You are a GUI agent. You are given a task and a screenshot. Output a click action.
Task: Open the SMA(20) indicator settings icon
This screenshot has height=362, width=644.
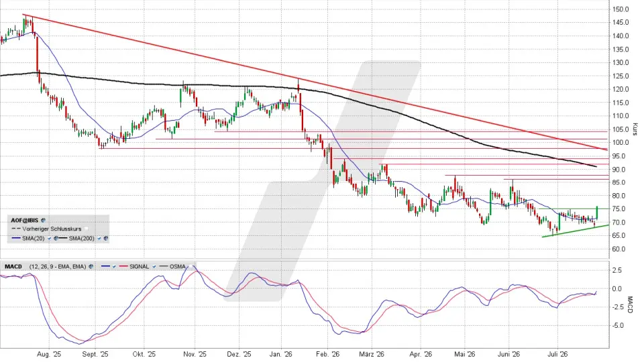(x=56, y=239)
